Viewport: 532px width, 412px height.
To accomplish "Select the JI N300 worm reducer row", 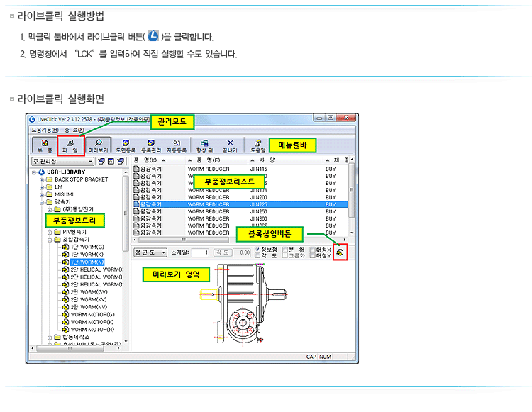I will pos(240,218).
